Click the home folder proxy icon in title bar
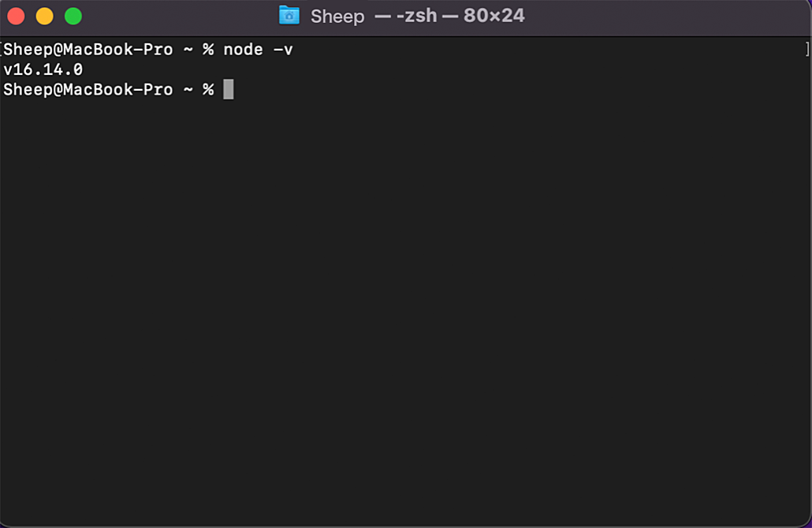This screenshot has width=812, height=528. pyautogui.click(x=289, y=16)
